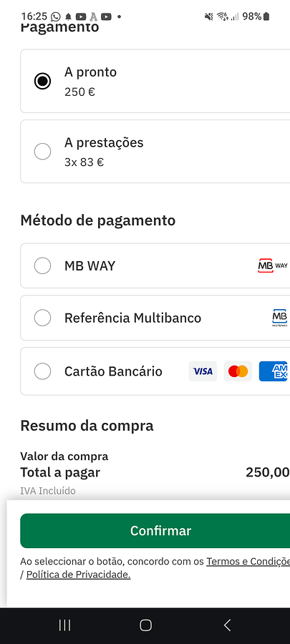Tap the Multibanco MB logo icon
The height and width of the screenshot is (644, 290).
(280, 318)
